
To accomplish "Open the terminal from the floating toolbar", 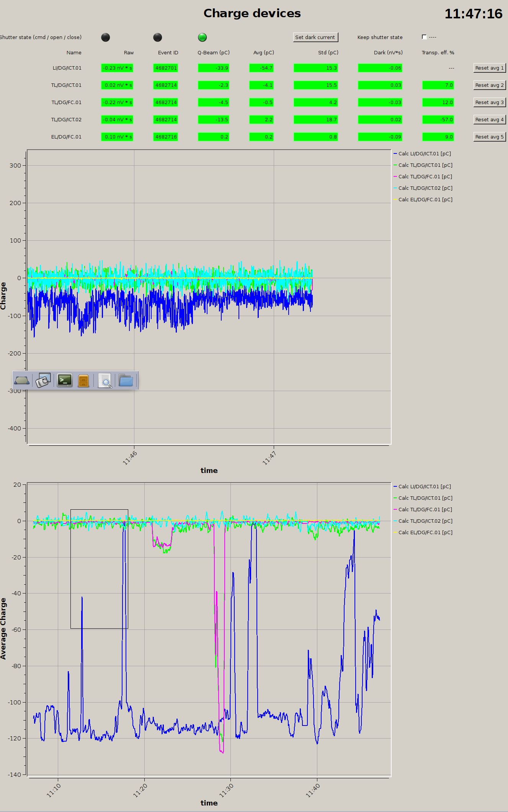I will [65, 381].
